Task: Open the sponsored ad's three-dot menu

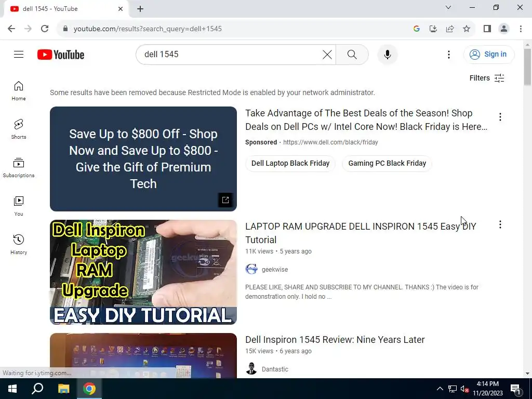Action: coord(500,117)
